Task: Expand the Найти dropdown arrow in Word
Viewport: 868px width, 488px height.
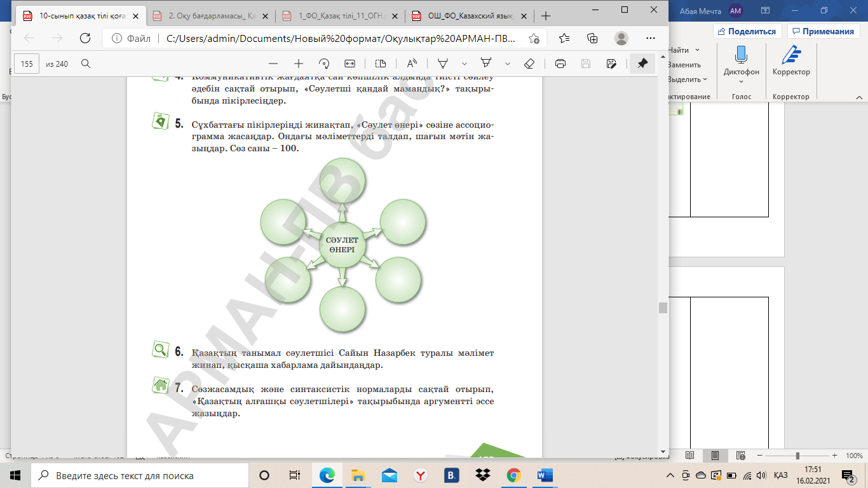Action: point(697,50)
